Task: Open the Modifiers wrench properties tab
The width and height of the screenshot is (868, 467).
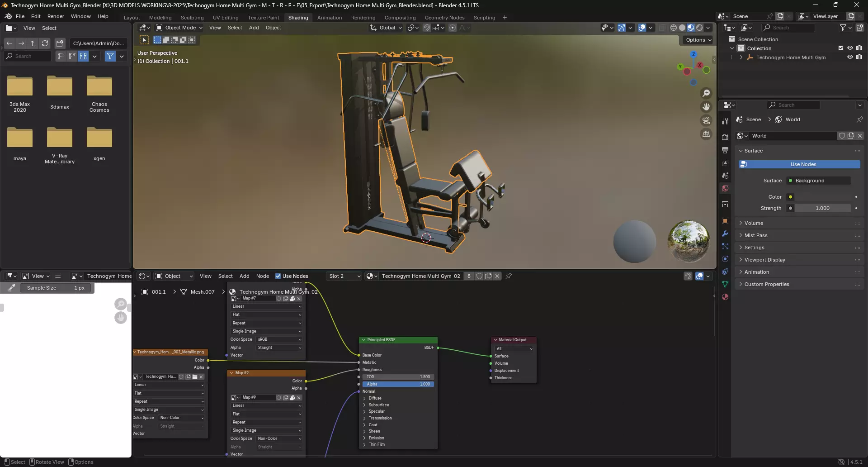Action: tap(725, 233)
